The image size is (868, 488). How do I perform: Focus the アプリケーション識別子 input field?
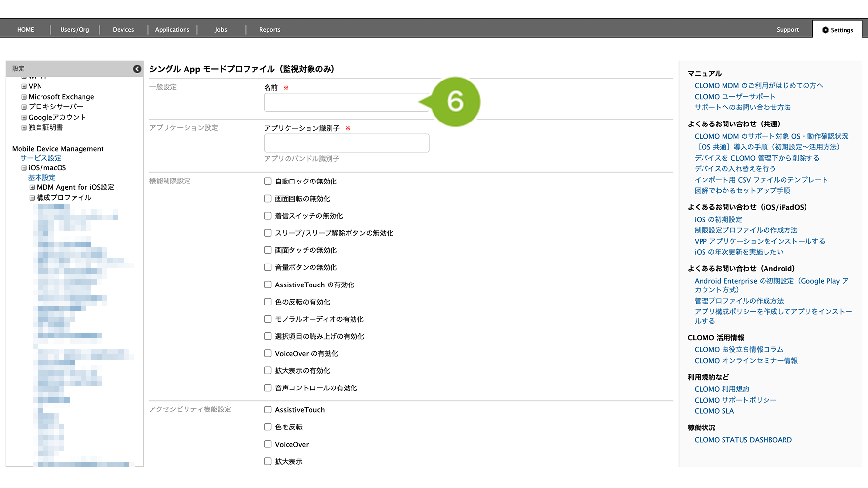346,143
